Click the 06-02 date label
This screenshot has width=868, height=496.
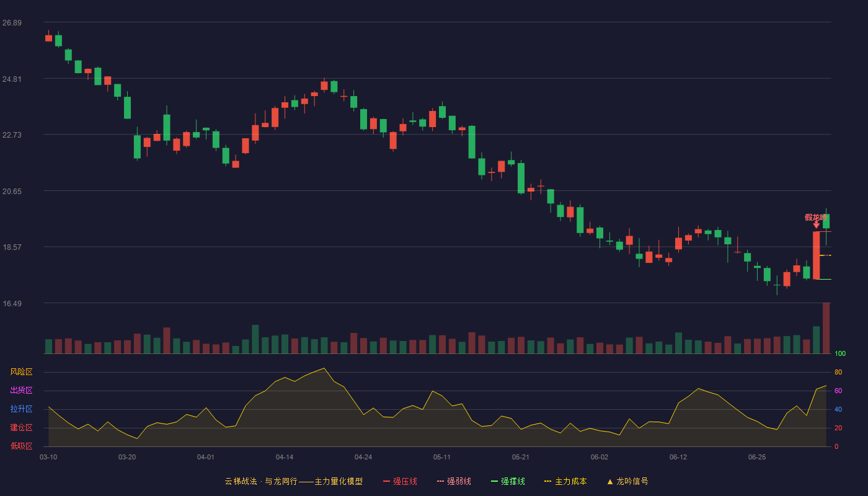pyautogui.click(x=600, y=457)
